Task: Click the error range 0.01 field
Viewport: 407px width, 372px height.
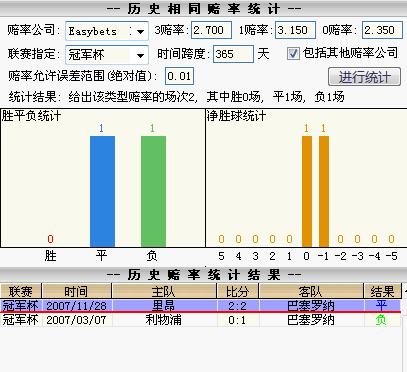Action: click(x=179, y=76)
